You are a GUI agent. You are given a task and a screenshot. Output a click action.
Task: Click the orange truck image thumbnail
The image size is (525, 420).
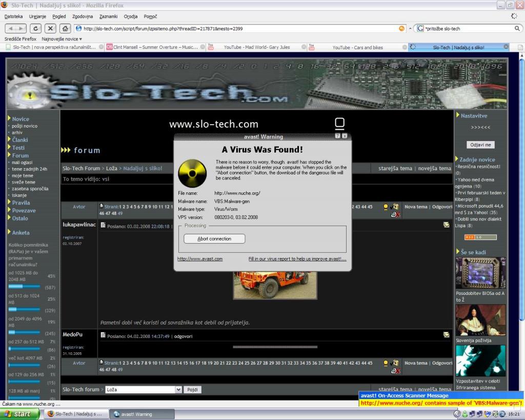tap(275, 285)
